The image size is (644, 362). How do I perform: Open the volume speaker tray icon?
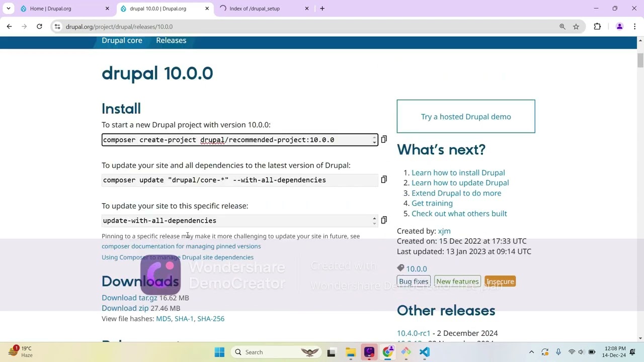coord(581,352)
